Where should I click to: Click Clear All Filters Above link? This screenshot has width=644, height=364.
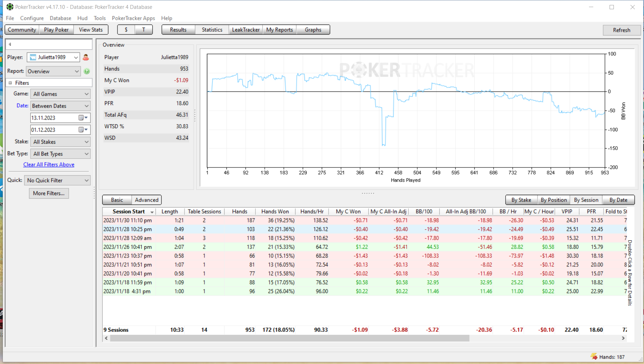(49, 165)
